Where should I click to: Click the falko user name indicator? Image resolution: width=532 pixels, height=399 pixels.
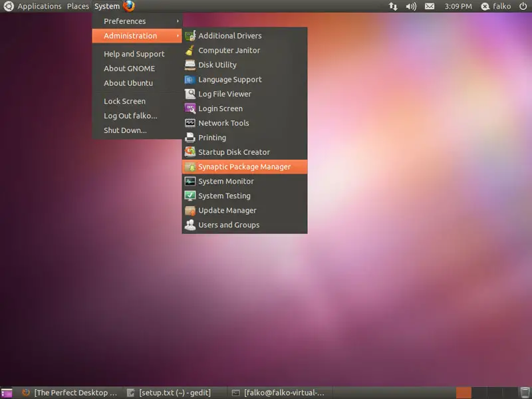pyautogui.click(x=501, y=6)
